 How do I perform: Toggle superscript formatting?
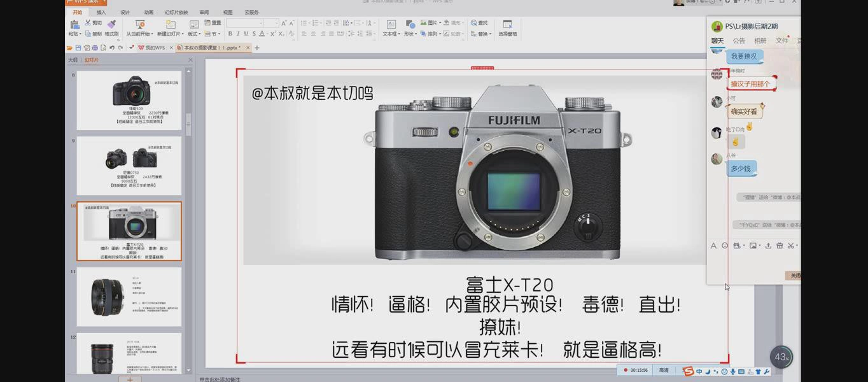click(x=272, y=34)
